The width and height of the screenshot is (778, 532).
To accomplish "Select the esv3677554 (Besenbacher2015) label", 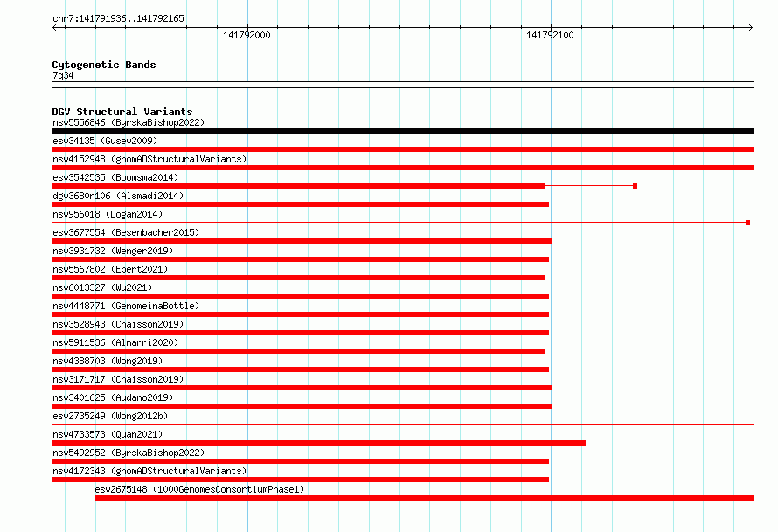I will [x=126, y=232].
